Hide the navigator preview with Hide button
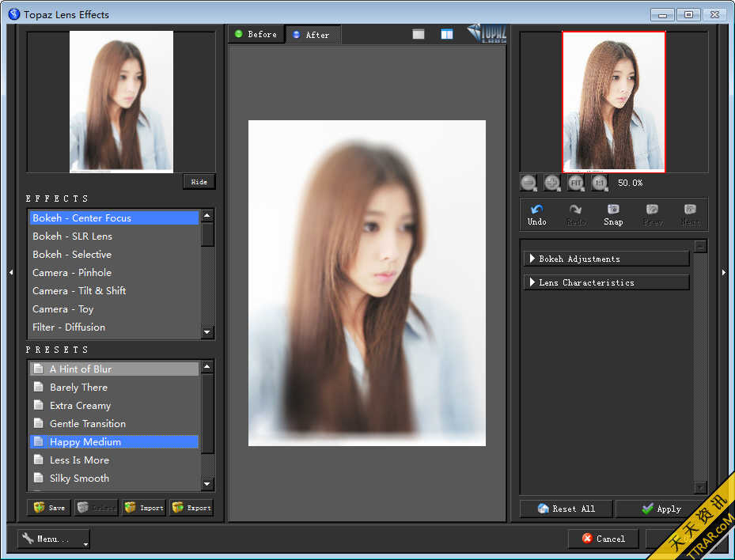The image size is (735, 560). (x=199, y=181)
